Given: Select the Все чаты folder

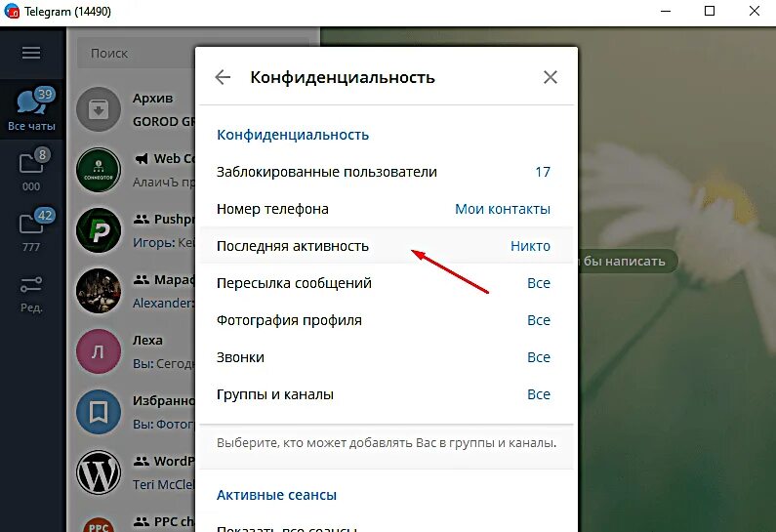Looking at the screenshot, I should [x=31, y=110].
